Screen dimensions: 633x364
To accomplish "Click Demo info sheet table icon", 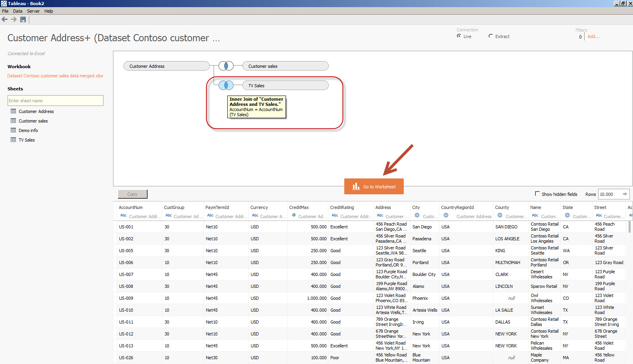I will [x=13, y=130].
